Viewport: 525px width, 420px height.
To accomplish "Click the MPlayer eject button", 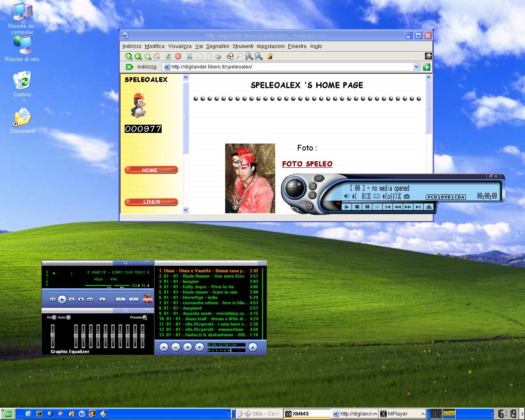I will tap(429, 207).
